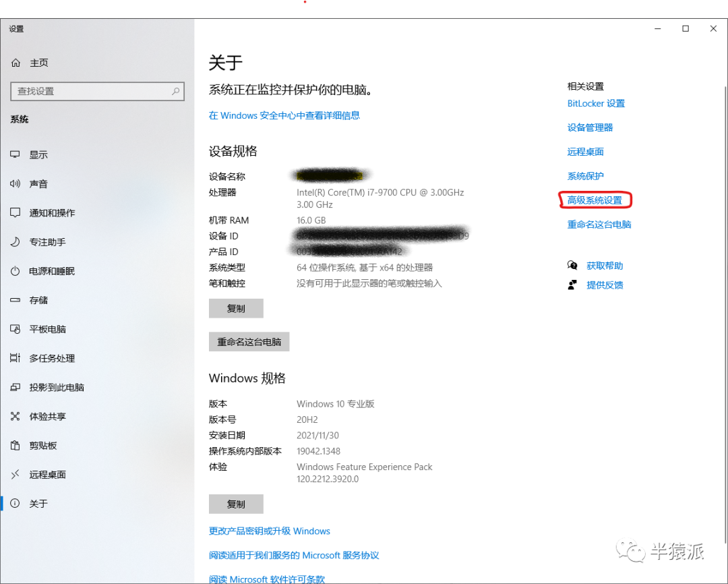This screenshot has width=728, height=584.
Task: Click the 存储 drive icon
Action: pyautogui.click(x=16, y=300)
